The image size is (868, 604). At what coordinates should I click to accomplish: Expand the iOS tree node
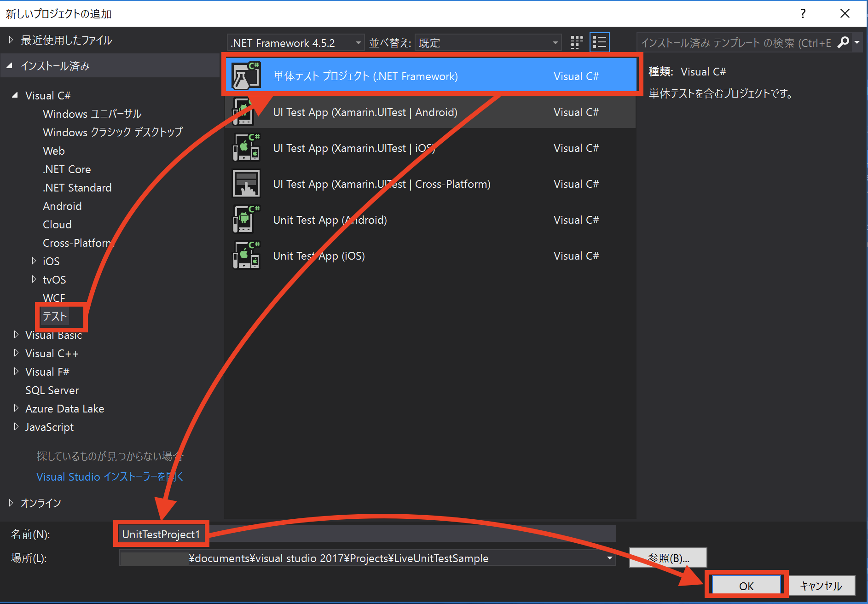coord(34,261)
